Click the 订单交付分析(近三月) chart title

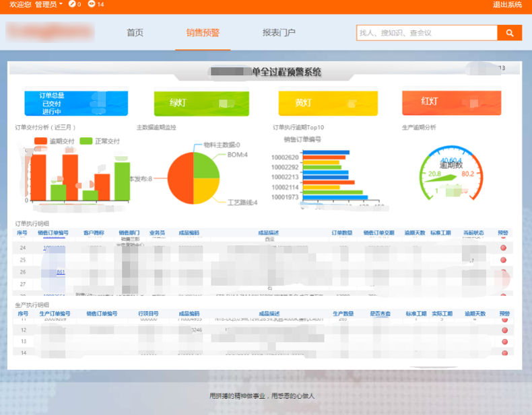click(x=45, y=127)
